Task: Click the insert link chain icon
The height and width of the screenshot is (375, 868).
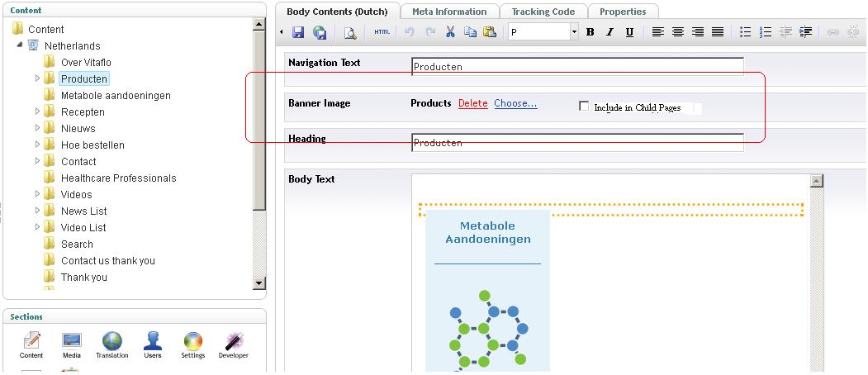Action: [832, 32]
